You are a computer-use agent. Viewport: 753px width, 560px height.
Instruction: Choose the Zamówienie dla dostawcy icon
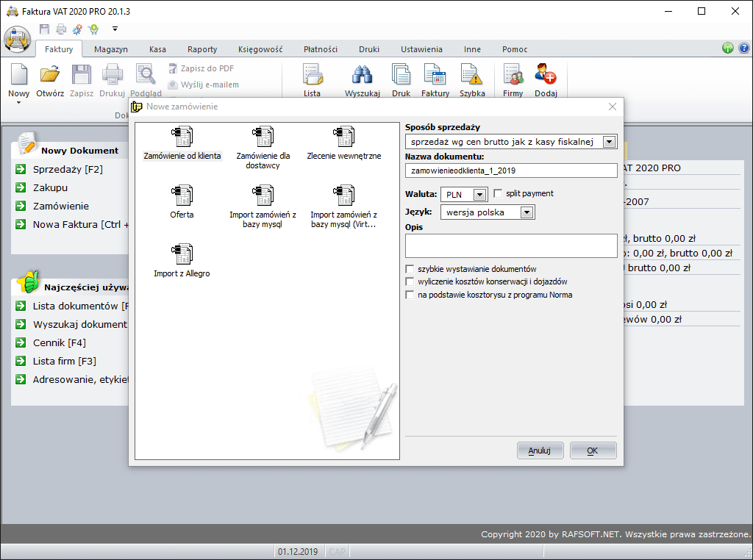tap(263, 137)
